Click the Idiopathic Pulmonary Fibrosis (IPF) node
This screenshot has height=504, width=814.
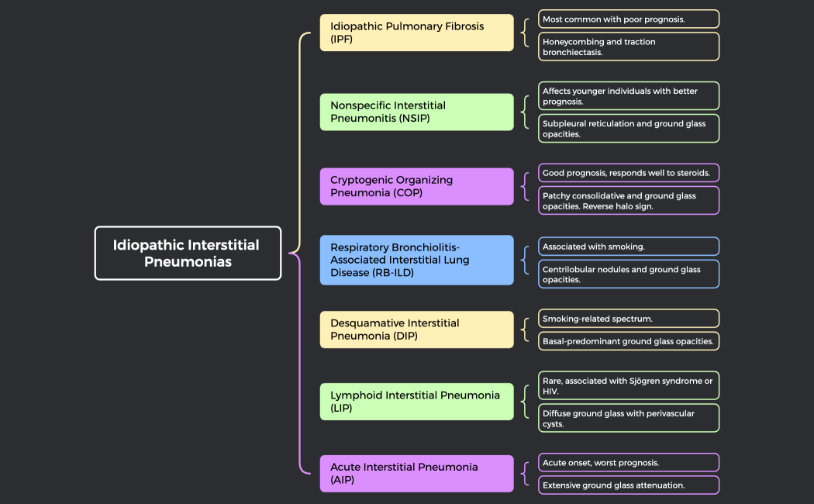(x=416, y=33)
